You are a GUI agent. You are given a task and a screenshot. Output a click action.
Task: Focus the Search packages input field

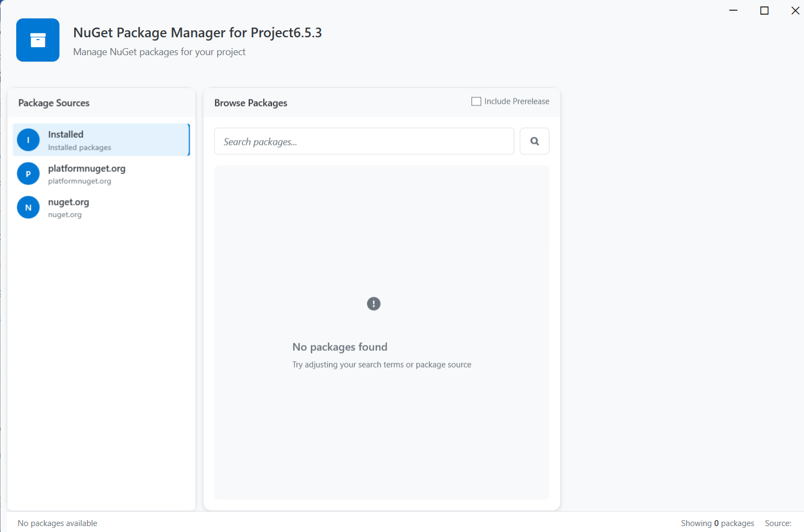point(364,141)
